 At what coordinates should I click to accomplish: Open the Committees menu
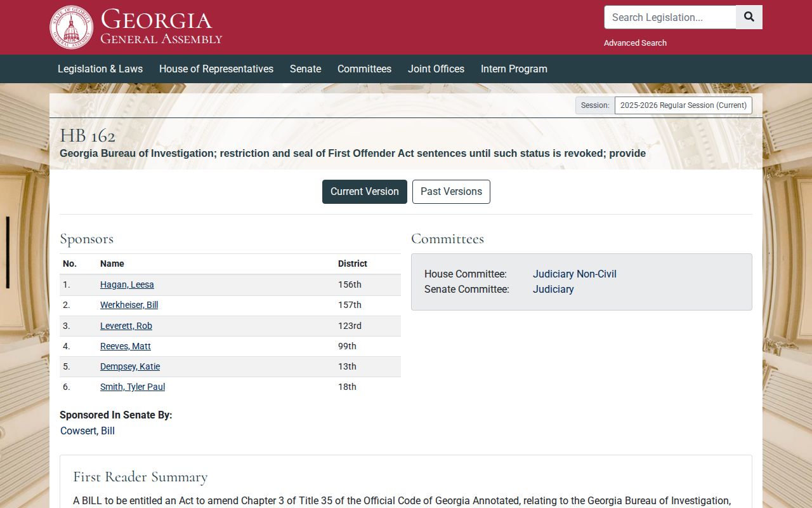coord(364,69)
